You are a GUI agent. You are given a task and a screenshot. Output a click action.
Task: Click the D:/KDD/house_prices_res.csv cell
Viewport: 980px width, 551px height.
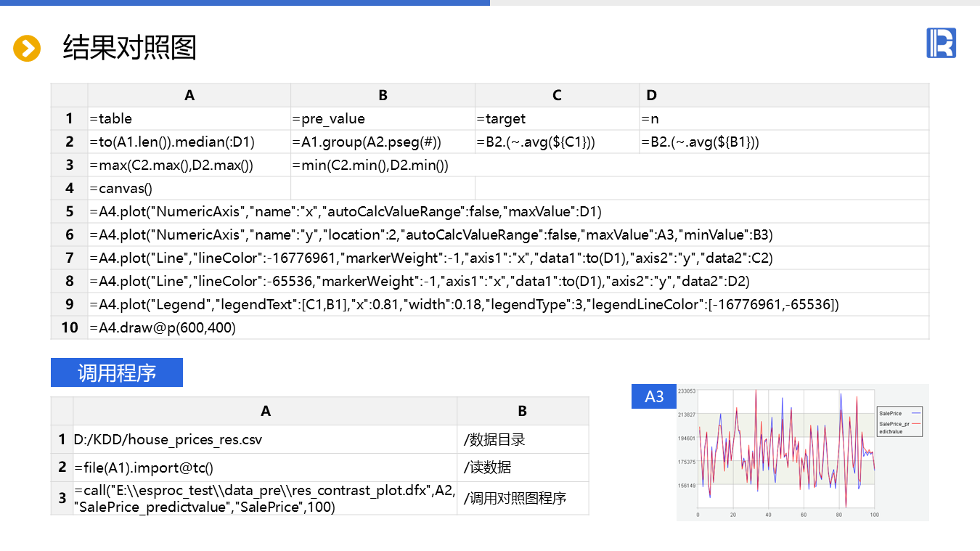(265, 439)
